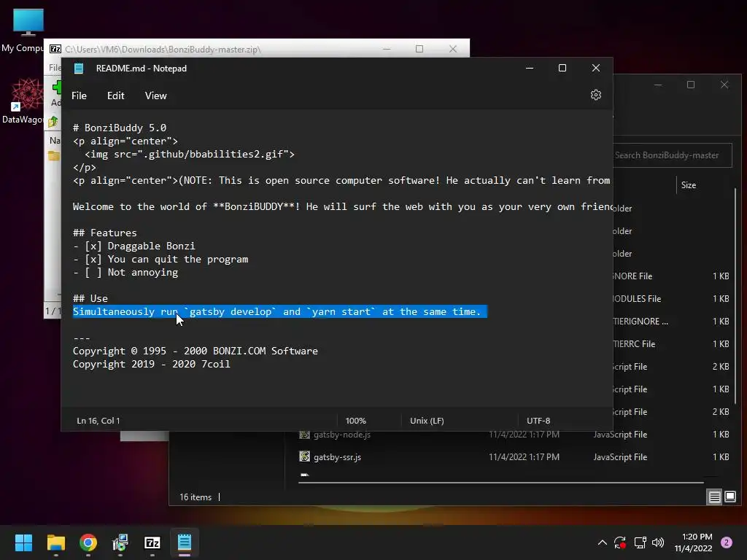Click the Ln 16, Col 1 status indicator
Screen dimensions: 747x560
tap(98, 421)
